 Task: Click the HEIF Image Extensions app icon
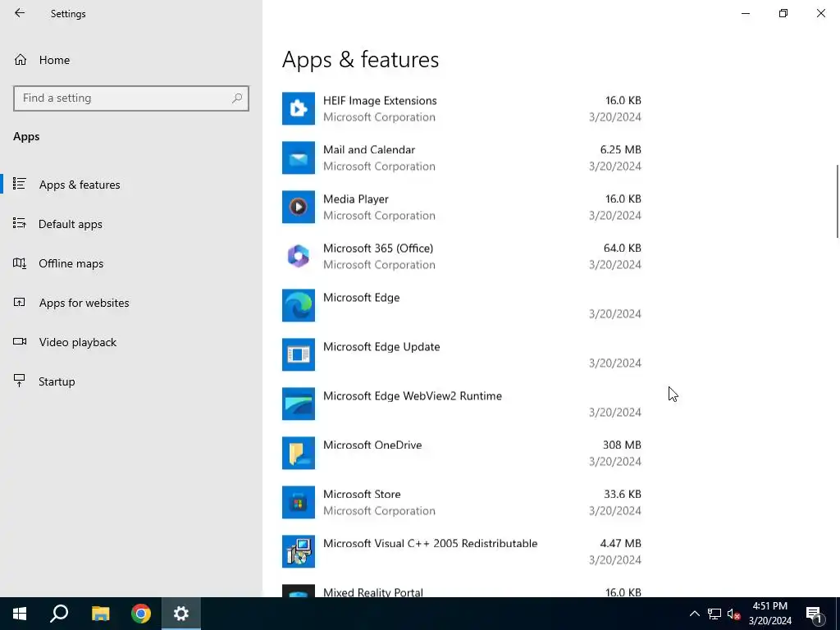click(x=299, y=108)
